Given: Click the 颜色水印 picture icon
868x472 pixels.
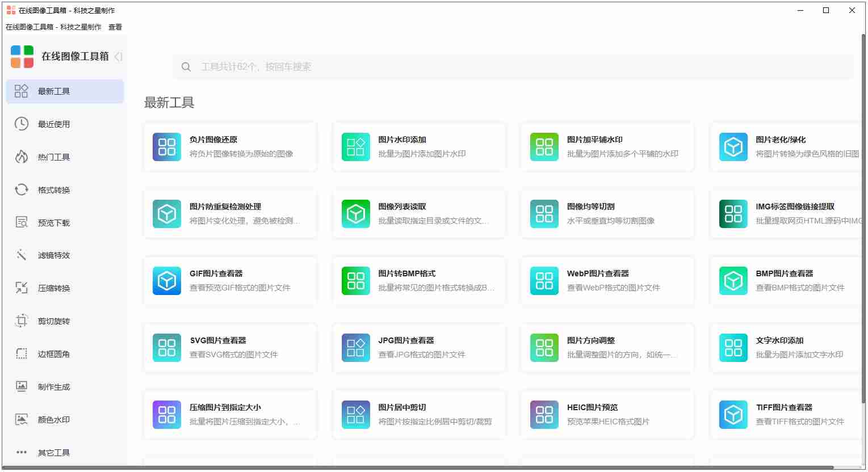Looking at the screenshot, I should tap(21, 419).
